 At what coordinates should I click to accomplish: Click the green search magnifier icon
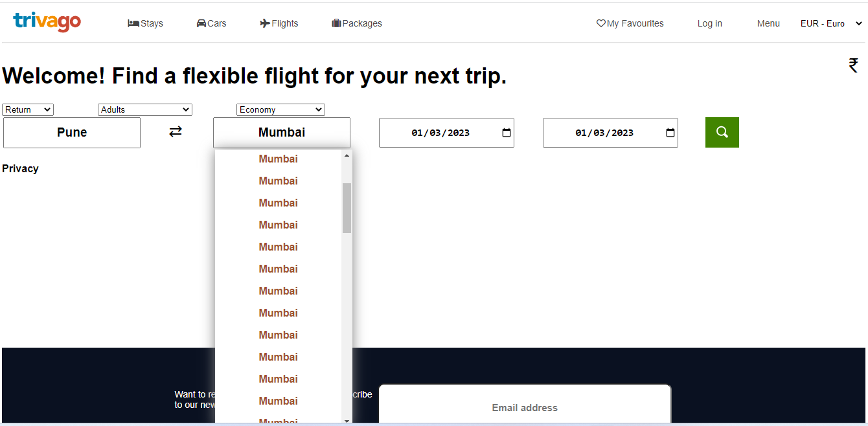722,132
